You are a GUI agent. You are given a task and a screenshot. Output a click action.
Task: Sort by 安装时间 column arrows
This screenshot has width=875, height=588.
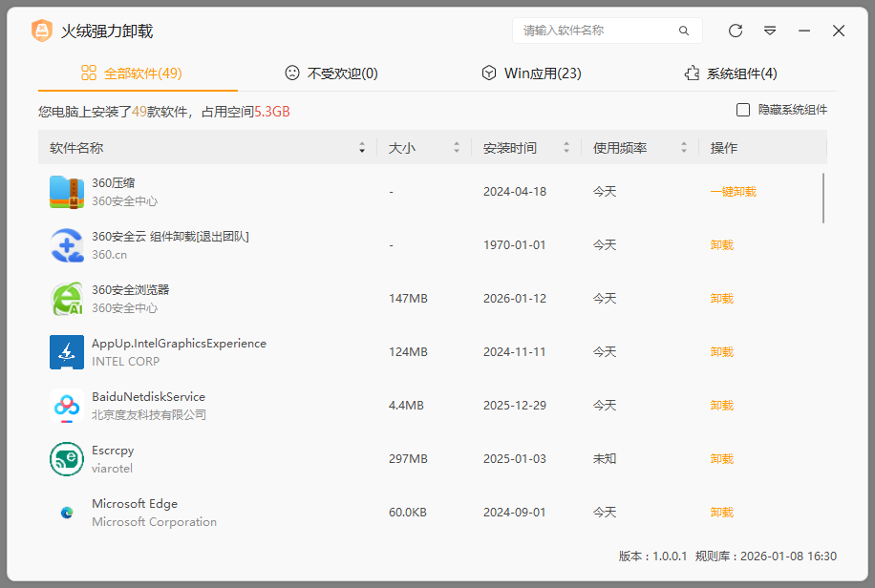[566, 147]
